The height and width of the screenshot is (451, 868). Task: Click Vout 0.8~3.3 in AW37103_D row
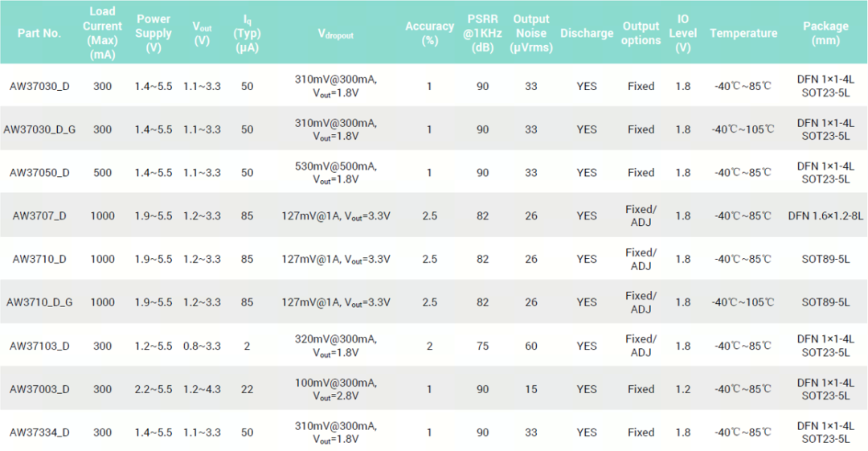[x=202, y=346]
